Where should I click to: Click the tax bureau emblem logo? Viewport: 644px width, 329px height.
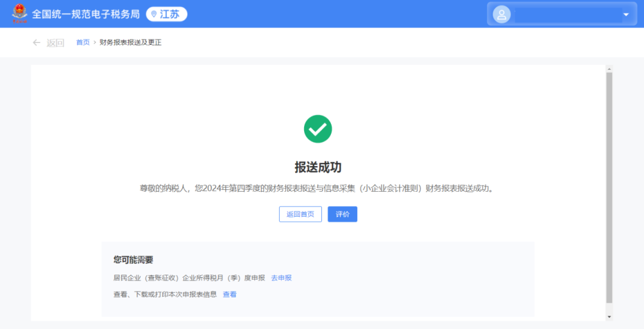coord(19,14)
